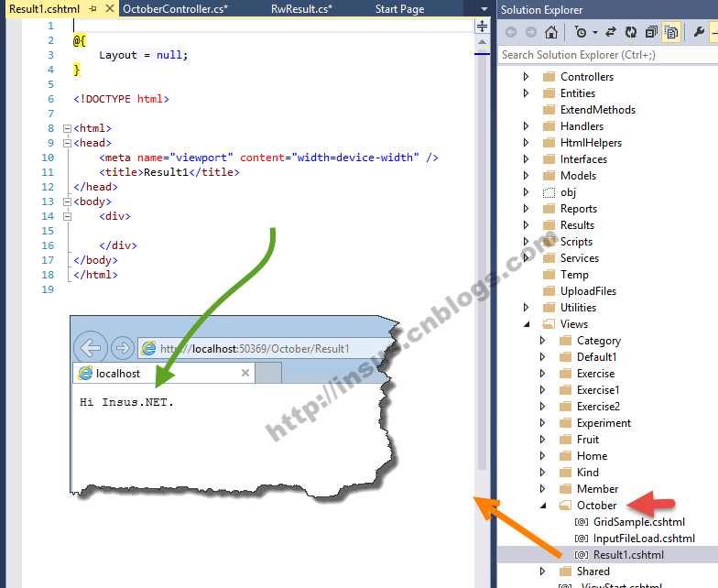Image resolution: width=718 pixels, height=588 pixels.
Task: Select the Result1.cshtml editor tab
Action: [x=44, y=9]
